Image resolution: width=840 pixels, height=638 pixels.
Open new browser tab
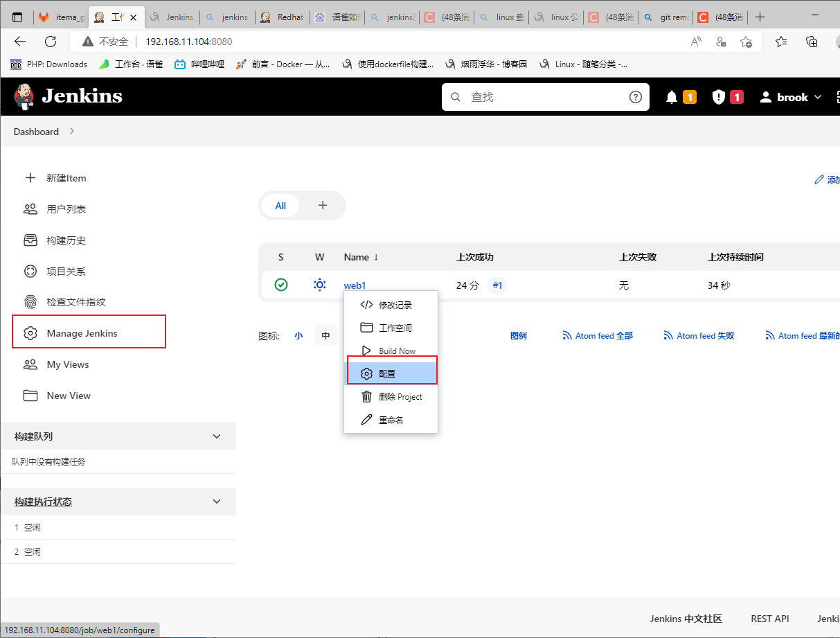[x=760, y=17]
